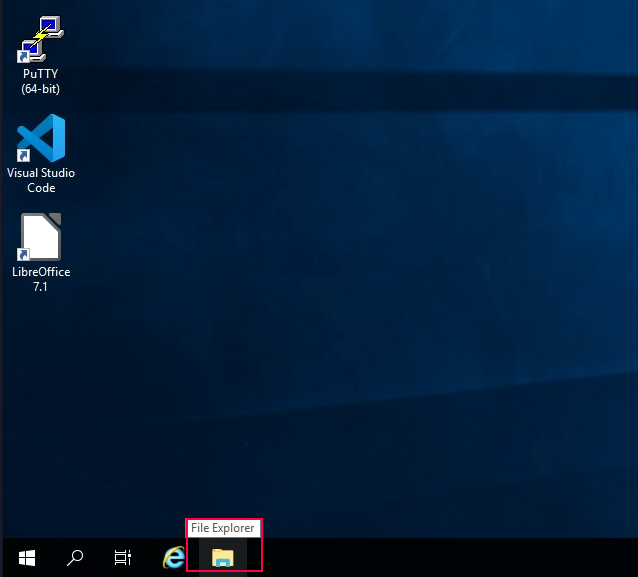Open Task View from the taskbar
Viewport: 638px width, 577px height.
[122, 557]
